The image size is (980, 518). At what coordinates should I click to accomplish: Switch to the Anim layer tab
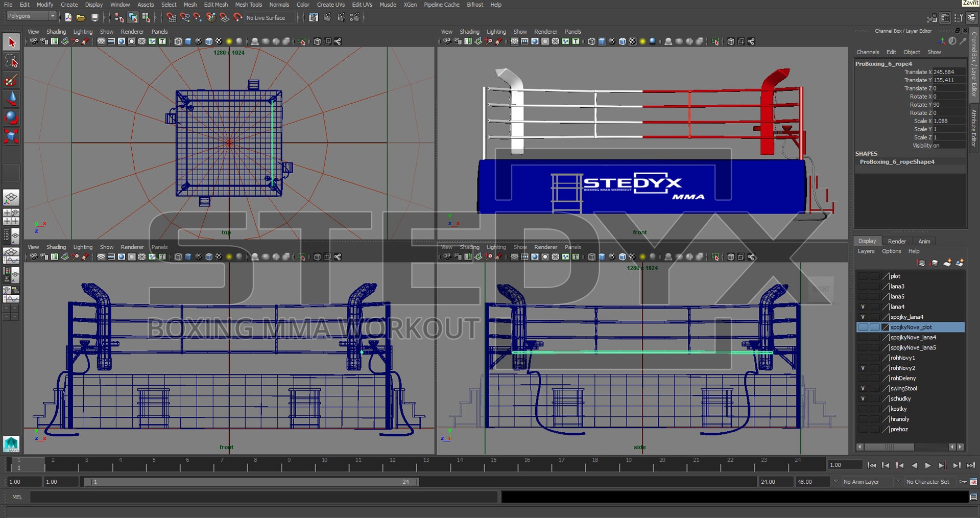pyautogui.click(x=924, y=241)
